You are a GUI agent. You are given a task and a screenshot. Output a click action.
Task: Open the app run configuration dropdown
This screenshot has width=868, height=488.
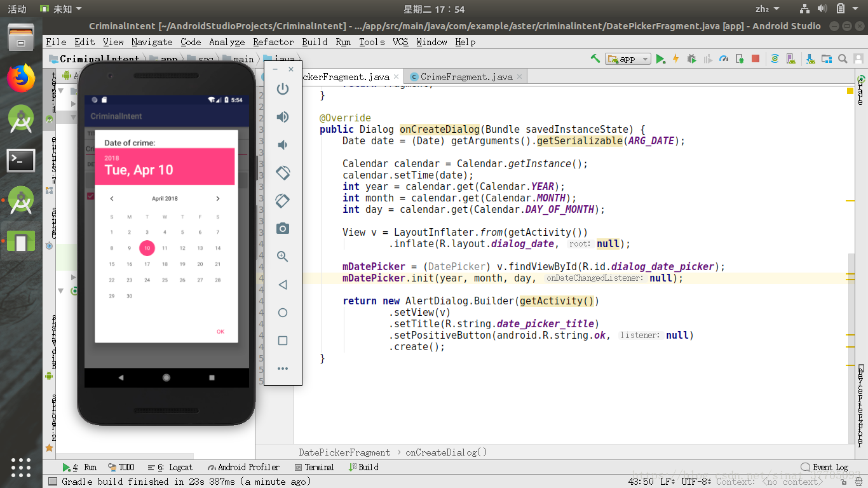point(628,58)
